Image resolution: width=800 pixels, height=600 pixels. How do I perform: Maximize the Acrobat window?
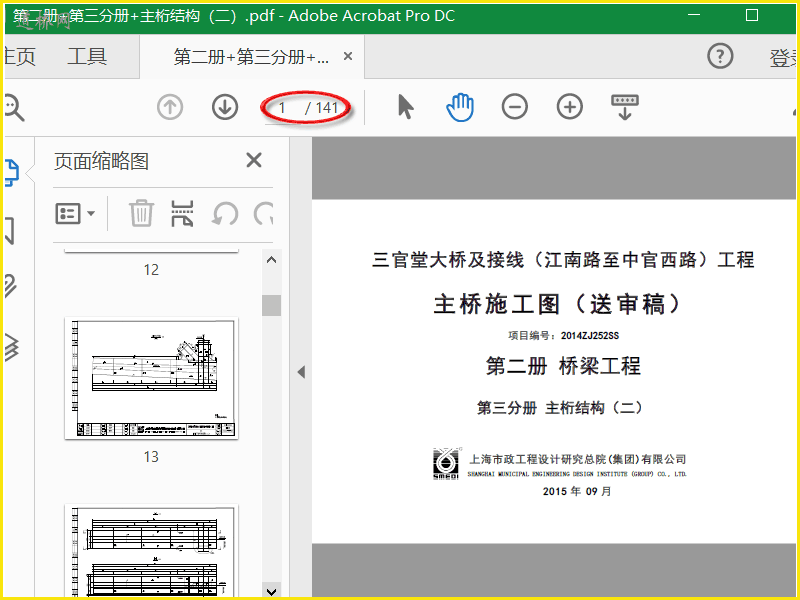[752, 15]
